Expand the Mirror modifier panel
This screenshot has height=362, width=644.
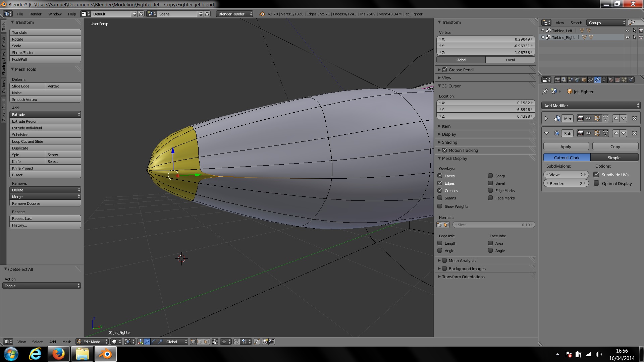(x=546, y=118)
